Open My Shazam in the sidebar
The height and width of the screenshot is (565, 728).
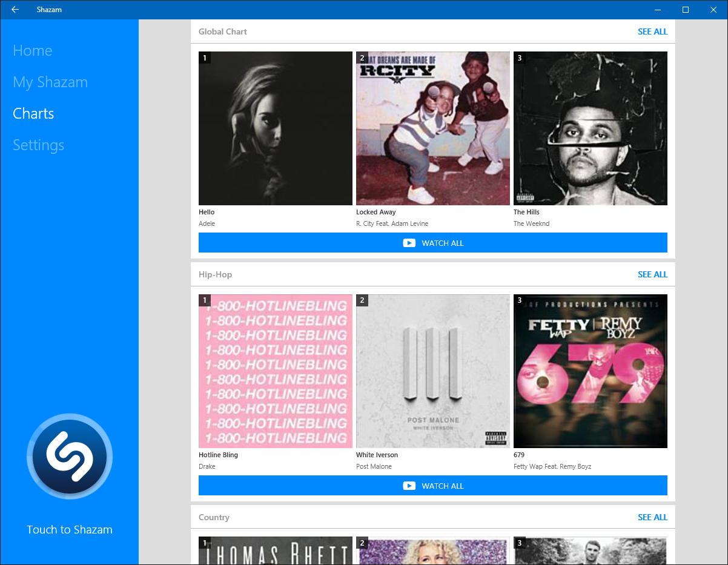[50, 82]
